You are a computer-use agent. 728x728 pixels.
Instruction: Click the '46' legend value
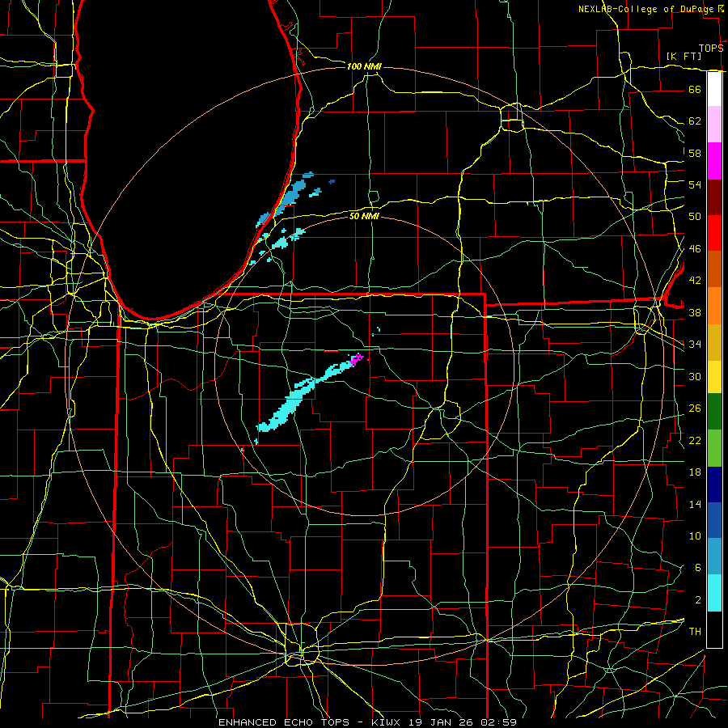tap(695, 248)
